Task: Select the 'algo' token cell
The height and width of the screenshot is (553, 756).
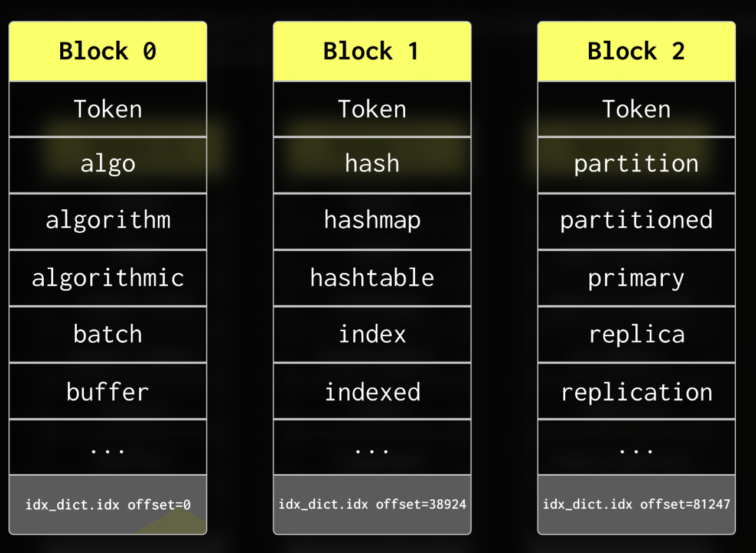Action: pos(107,164)
